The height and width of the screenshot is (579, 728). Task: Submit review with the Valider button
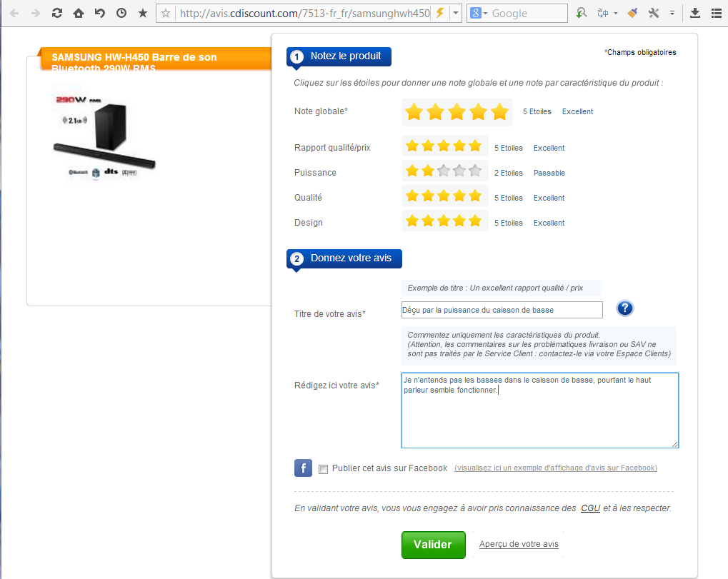[x=433, y=545]
